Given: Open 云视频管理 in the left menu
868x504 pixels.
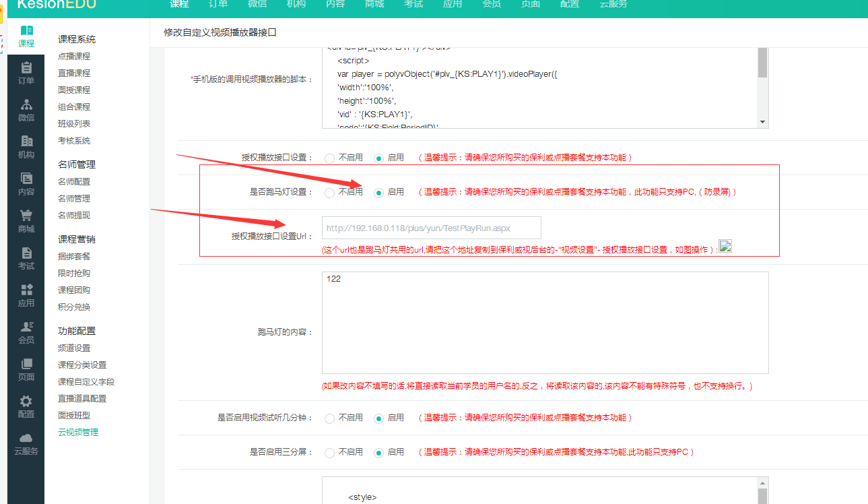Looking at the screenshot, I should [x=78, y=433].
